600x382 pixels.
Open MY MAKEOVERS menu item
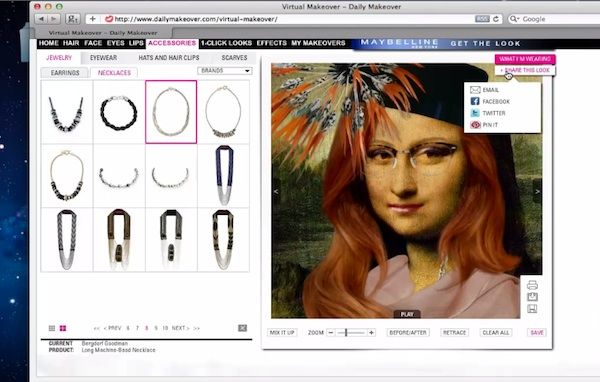pyautogui.click(x=318, y=43)
